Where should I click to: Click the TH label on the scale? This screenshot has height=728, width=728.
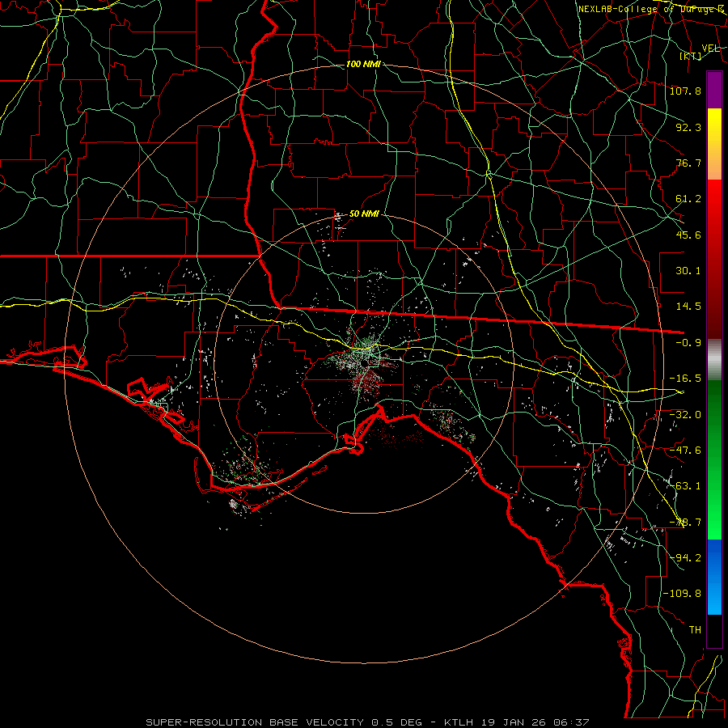pyautogui.click(x=695, y=630)
